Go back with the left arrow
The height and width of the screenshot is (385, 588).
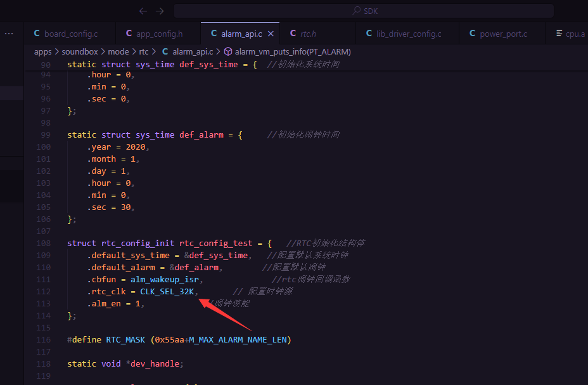coord(143,11)
